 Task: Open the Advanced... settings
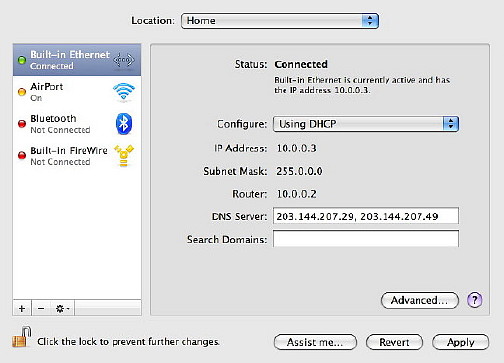tap(420, 300)
